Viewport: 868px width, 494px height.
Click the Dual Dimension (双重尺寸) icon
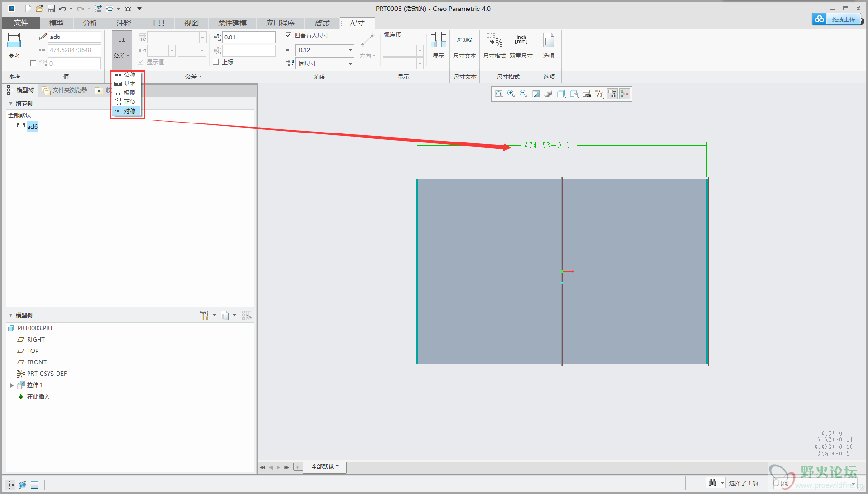(521, 40)
